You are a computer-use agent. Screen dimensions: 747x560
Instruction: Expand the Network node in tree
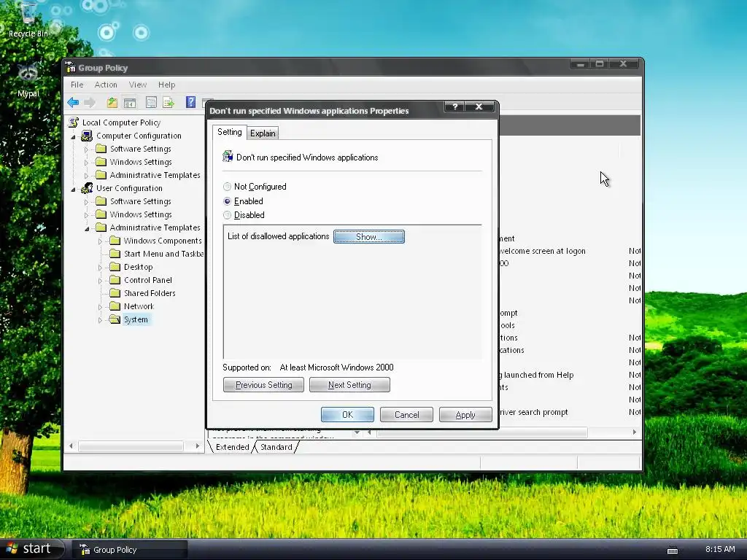click(100, 307)
